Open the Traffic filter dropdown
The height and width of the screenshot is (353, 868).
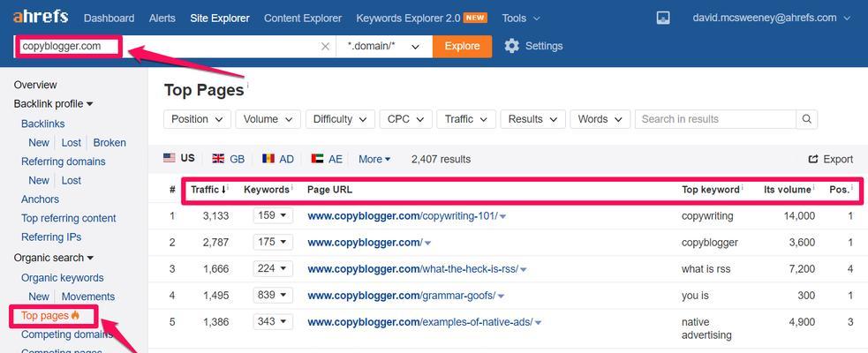tap(466, 119)
